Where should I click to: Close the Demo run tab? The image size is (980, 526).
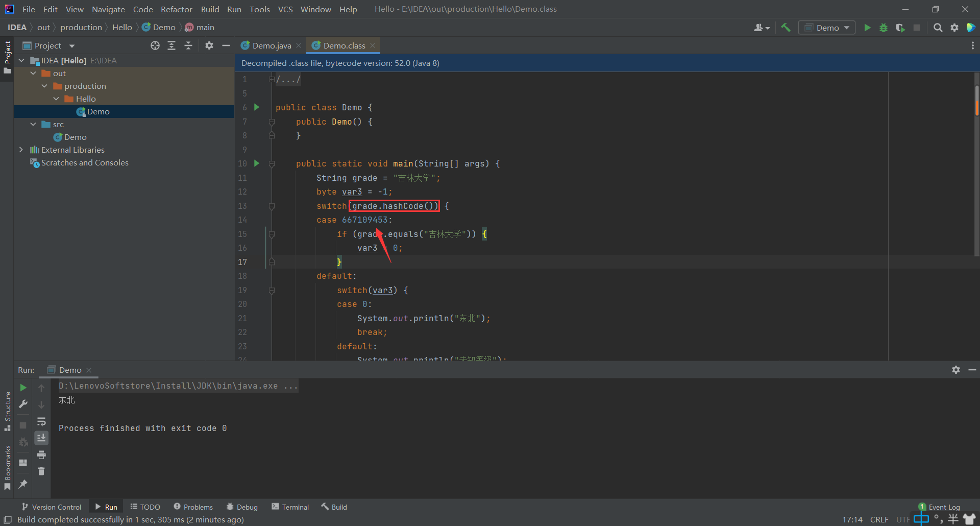(x=89, y=370)
